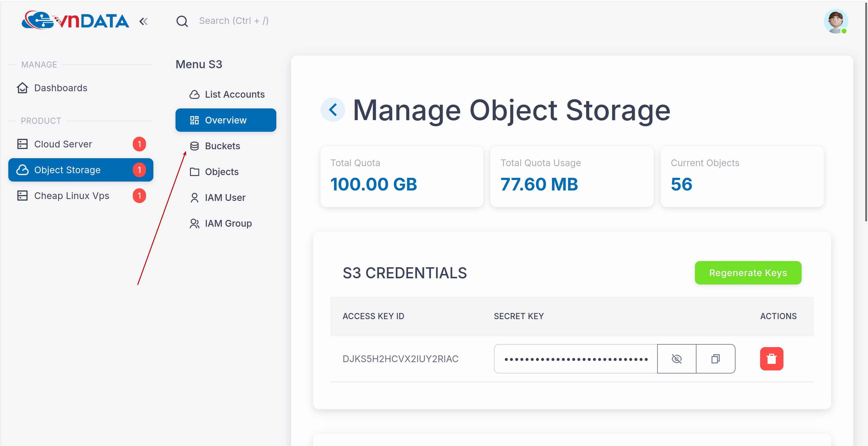The width and height of the screenshot is (868, 446).
Task: Focus the Search input field
Action: (x=234, y=21)
